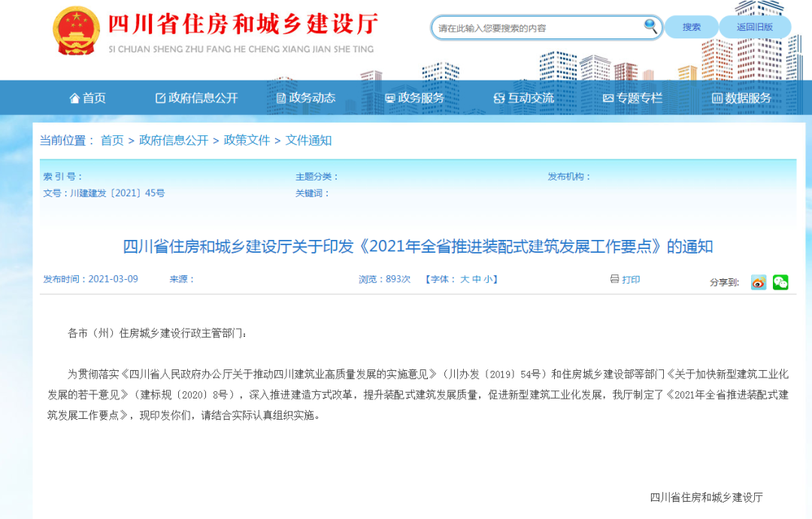This screenshot has height=519, width=812.
Task: Go to 文件通知 breadcrumb link
Action: point(308,141)
